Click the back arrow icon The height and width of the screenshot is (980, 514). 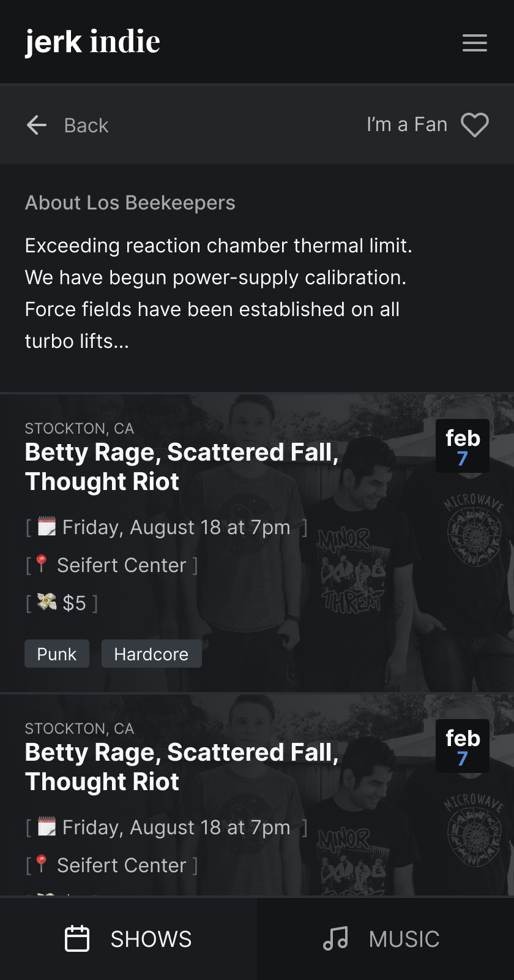coord(37,125)
